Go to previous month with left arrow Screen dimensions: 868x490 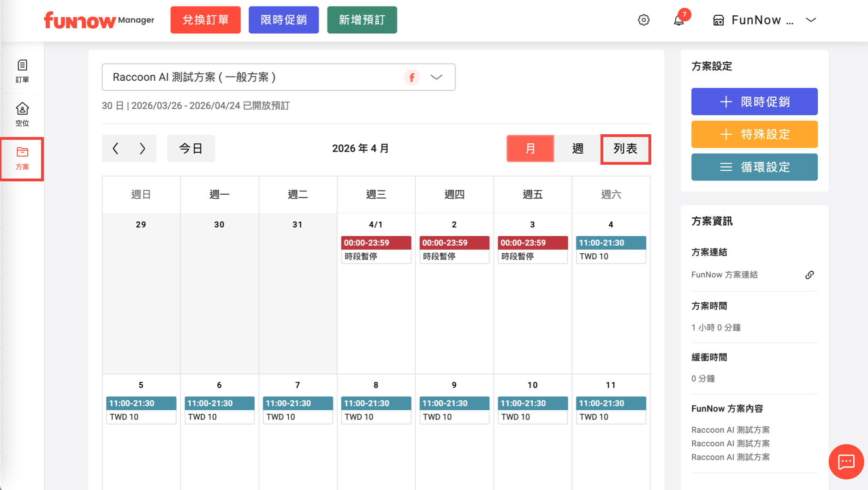pyautogui.click(x=116, y=149)
